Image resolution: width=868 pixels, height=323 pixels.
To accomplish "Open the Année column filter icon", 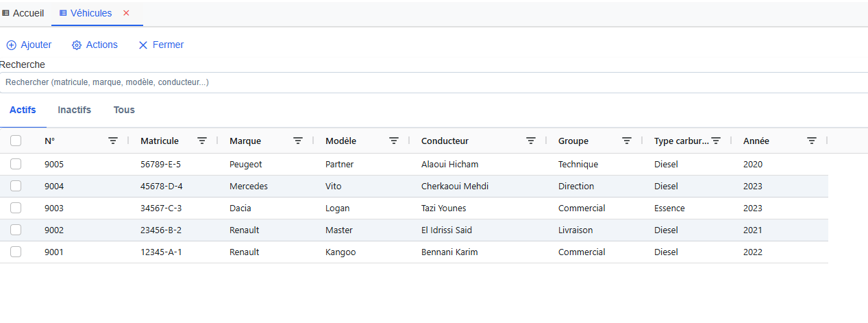I will pyautogui.click(x=812, y=141).
